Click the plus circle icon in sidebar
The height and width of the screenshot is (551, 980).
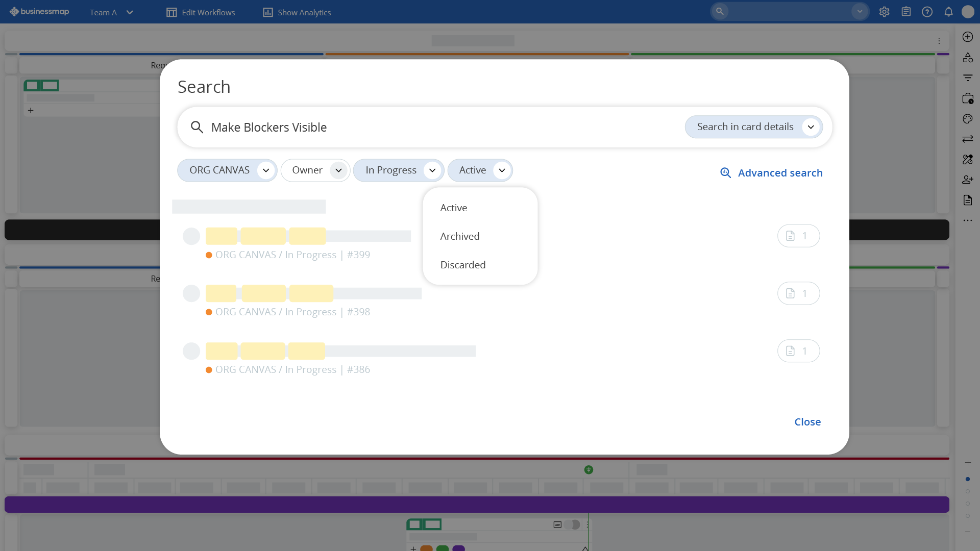[x=968, y=37]
